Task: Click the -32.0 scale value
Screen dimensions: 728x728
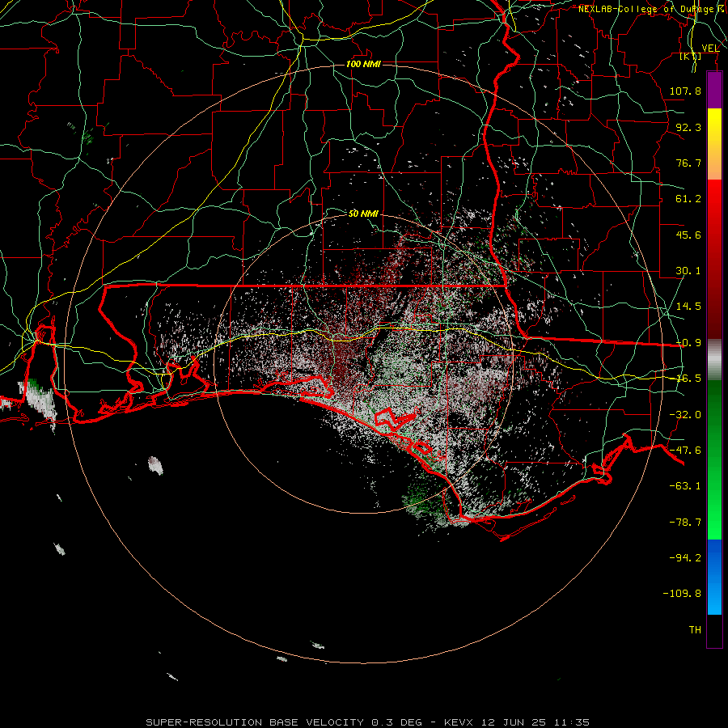Action: (x=685, y=415)
